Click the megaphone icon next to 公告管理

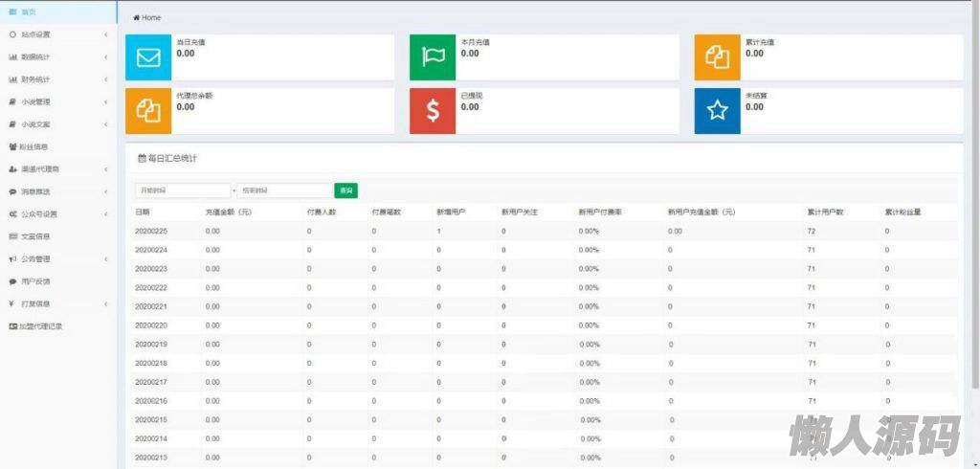click(x=12, y=259)
